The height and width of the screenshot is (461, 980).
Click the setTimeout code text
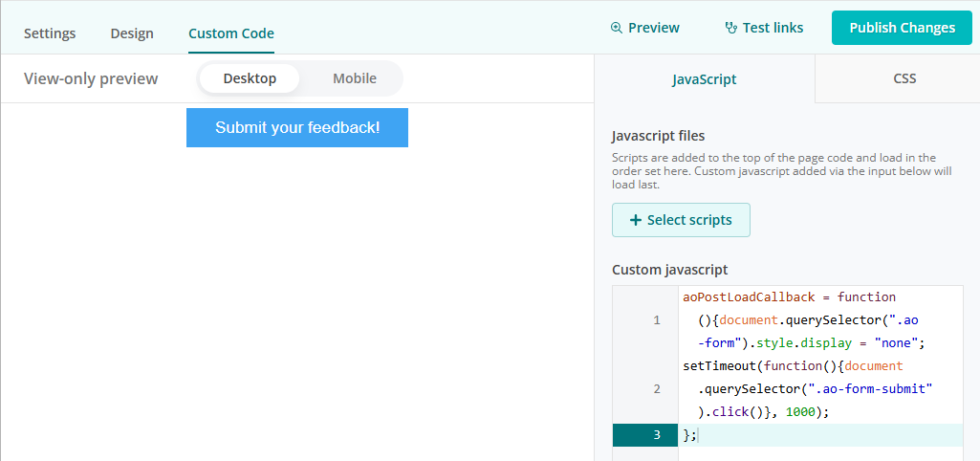(x=720, y=366)
